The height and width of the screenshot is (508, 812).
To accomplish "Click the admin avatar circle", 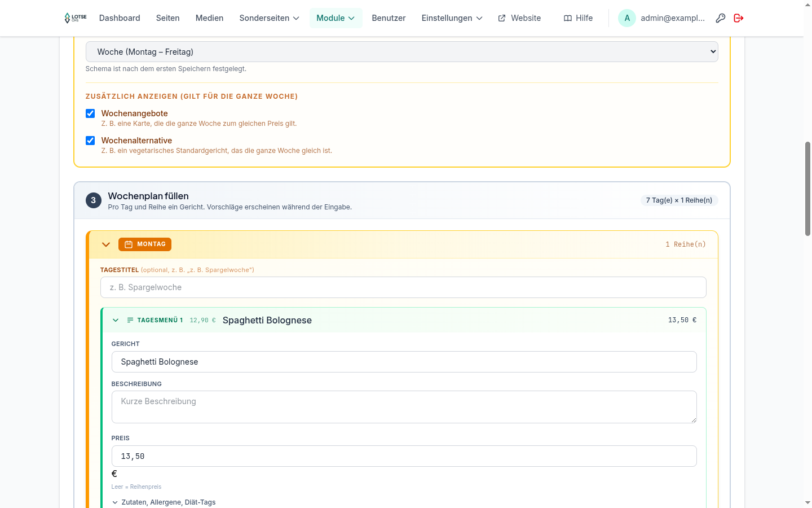I will click(627, 18).
